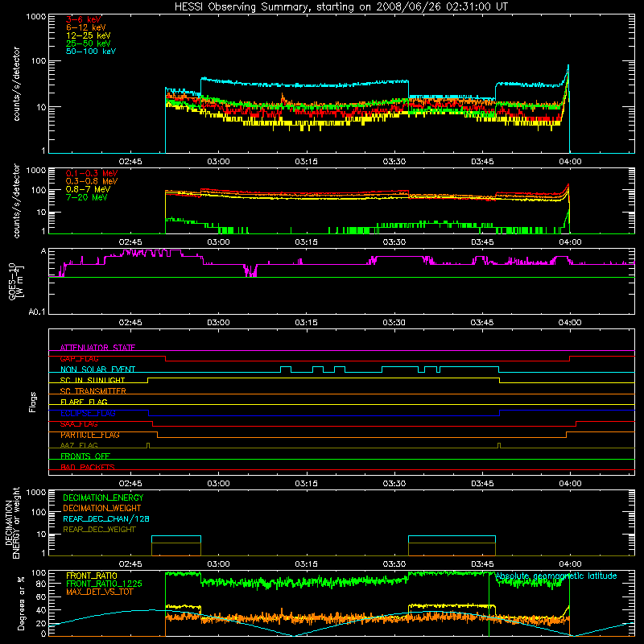
Task: Click the green FRONT_RATIO_1225 legend label
Action: coord(104,584)
